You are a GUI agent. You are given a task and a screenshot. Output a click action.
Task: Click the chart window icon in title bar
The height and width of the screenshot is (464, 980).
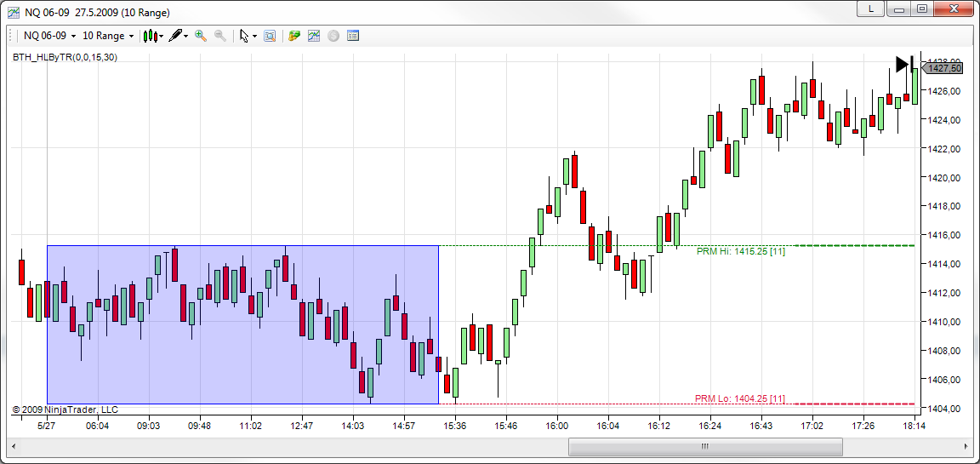13,13
